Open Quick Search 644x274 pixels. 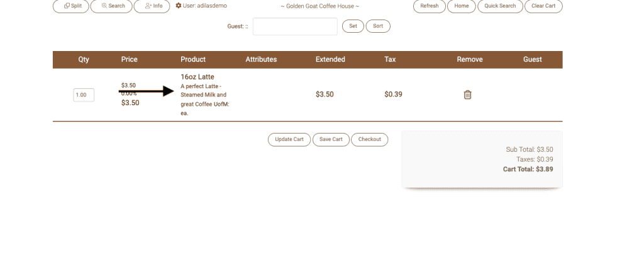(x=500, y=6)
